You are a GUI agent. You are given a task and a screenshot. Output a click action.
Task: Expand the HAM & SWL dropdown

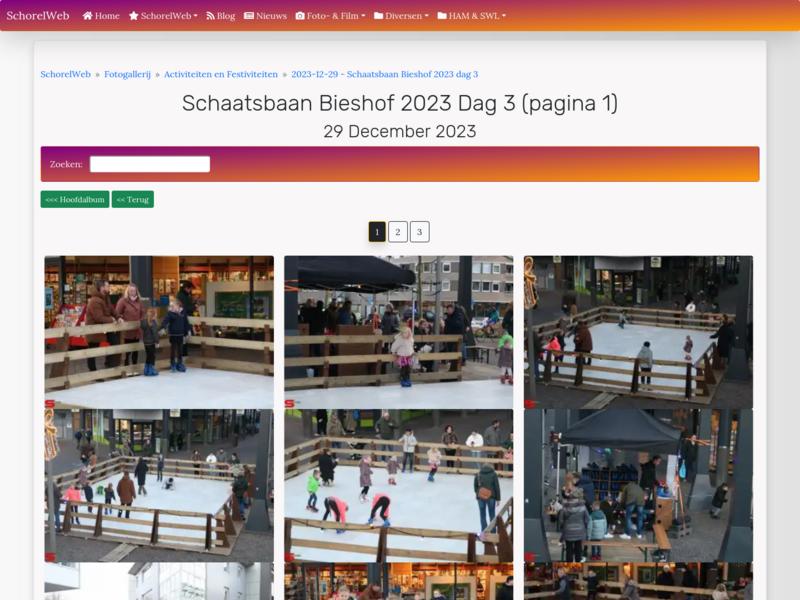[x=472, y=16]
